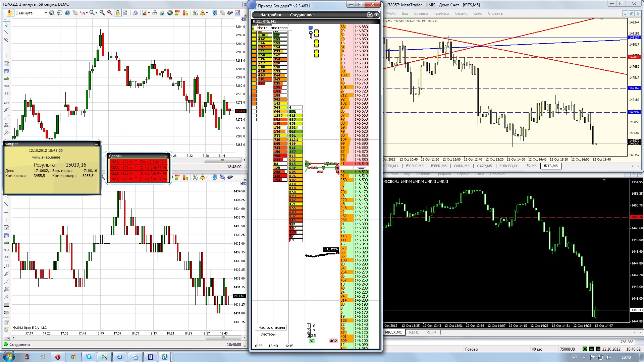Viewport: 644px width, 362px height.
Task: Switch to the MICEX,M1 chart tab
Action: pos(391,166)
